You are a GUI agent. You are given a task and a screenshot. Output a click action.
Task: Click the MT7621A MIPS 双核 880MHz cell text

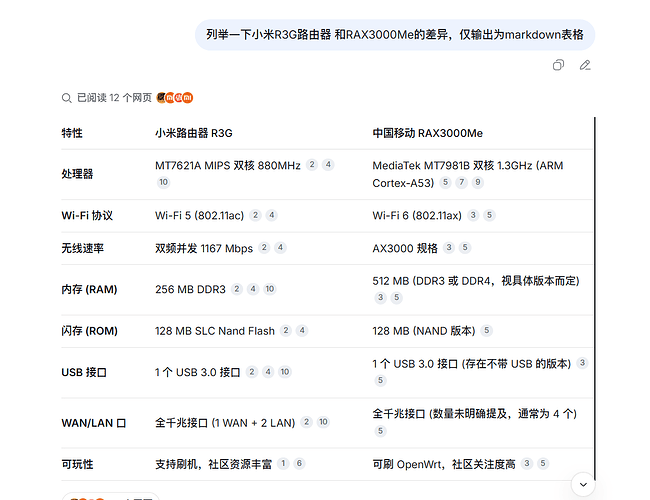click(228, 166)
